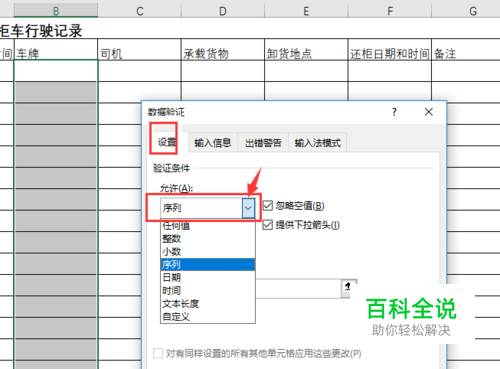Close the 数据验证 dialog
Image resolution: width=500 pixels, height=369 pixels.
[x=429, y=112]
